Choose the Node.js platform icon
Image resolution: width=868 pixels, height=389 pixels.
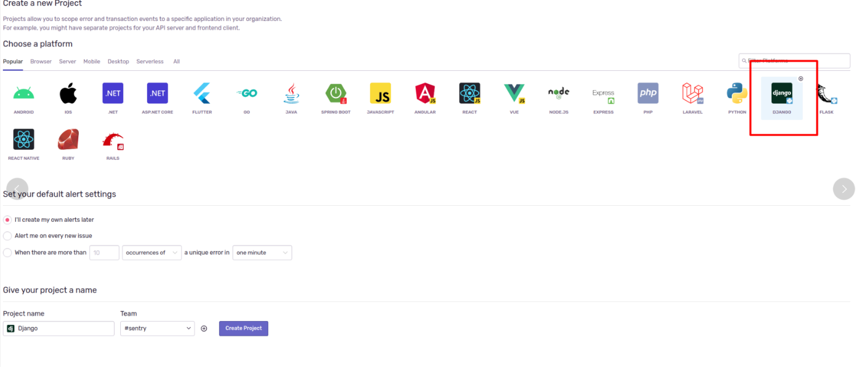pyautogui.click(x=559, y=93)
